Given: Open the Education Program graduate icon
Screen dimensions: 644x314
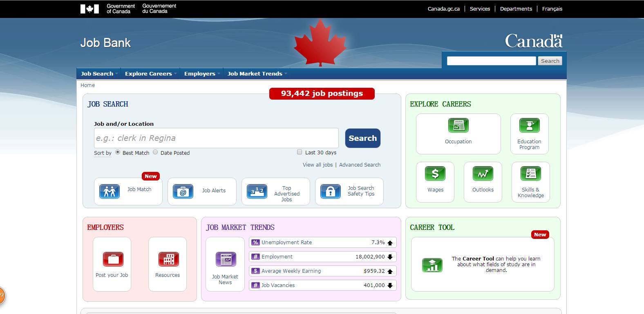Looking at the screenshot, I should click(529, 125).
